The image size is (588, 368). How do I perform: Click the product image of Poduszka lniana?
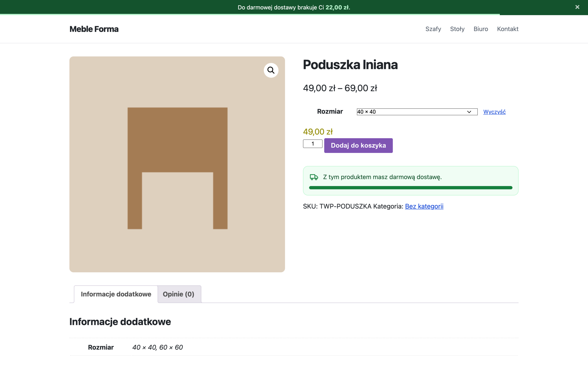click(177, 164)
